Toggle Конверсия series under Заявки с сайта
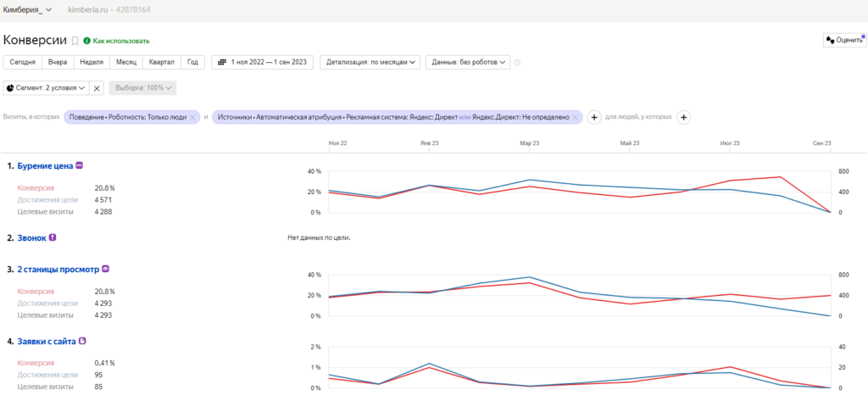Image resolution: width=868 pixels, height=401 pixels. click(x=36, y=364)
